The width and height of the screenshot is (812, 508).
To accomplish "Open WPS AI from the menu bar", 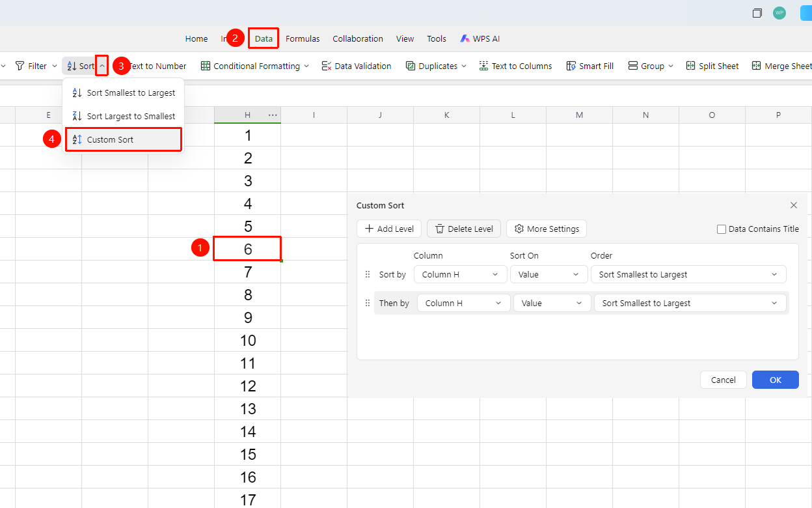I will tap(480, 38).
